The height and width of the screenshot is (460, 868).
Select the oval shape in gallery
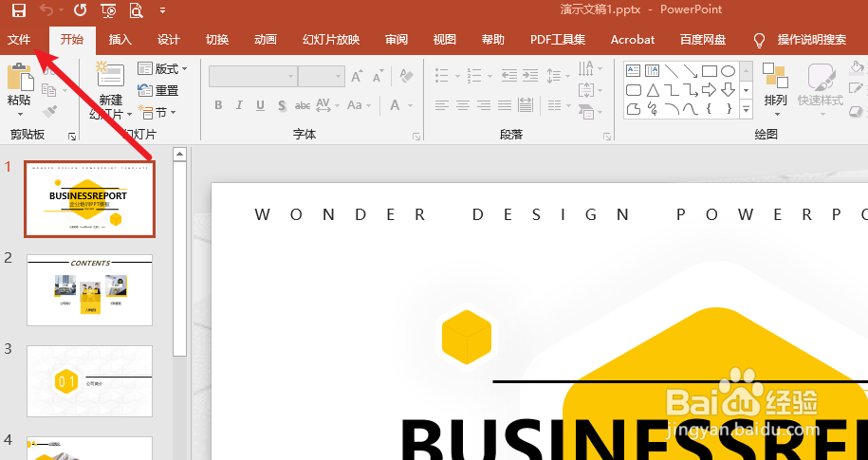[x=728, y=71]
